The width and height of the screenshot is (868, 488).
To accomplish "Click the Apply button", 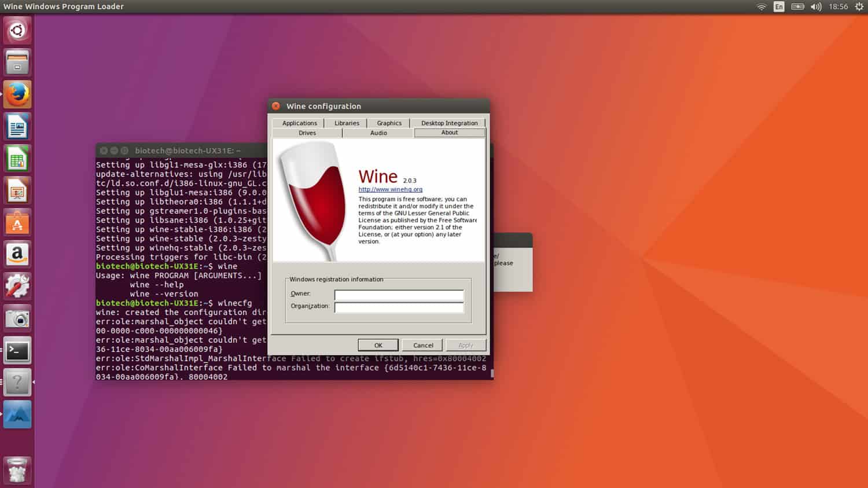I will 466,345.
